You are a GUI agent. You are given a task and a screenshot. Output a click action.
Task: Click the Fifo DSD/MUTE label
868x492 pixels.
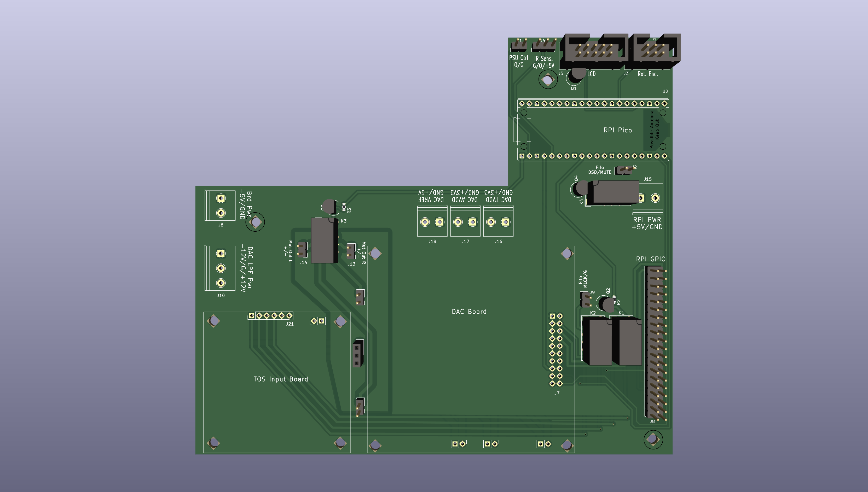coord(600,170)
